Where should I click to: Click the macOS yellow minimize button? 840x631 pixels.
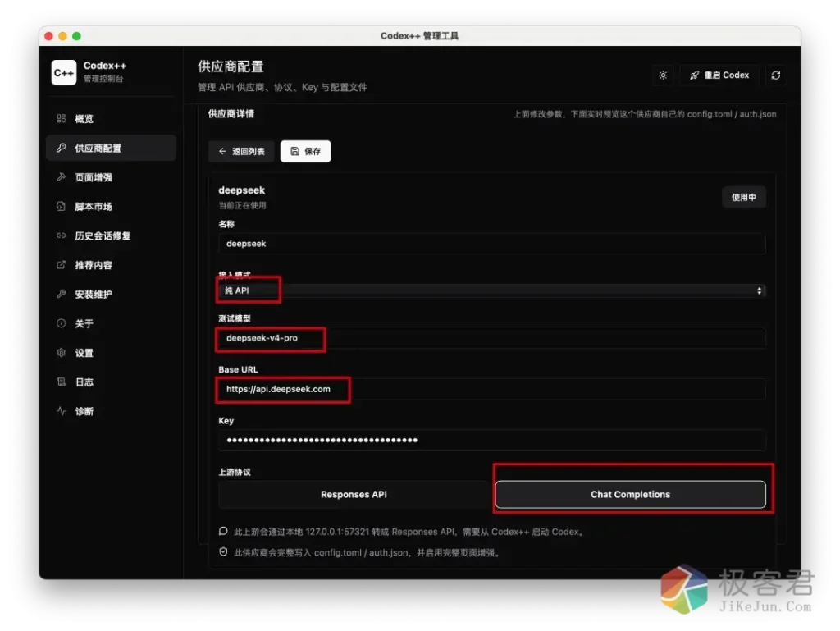point(62,36)
